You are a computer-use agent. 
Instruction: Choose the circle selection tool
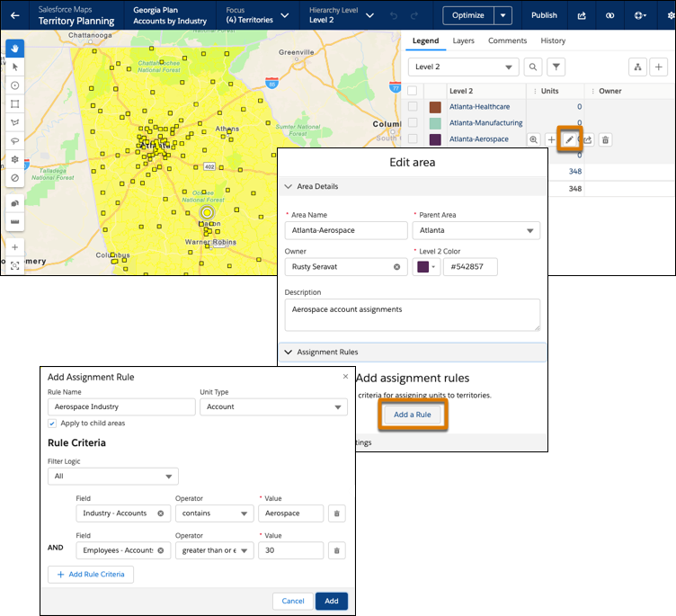[x=15, y=85]
